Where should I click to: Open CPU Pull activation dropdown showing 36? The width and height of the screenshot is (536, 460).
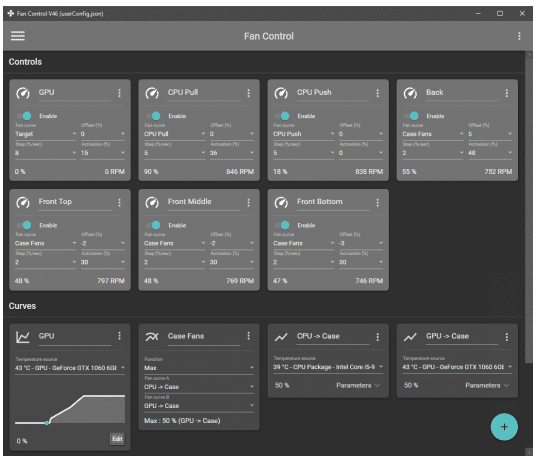pyautogui.click(x=232, y=153)
